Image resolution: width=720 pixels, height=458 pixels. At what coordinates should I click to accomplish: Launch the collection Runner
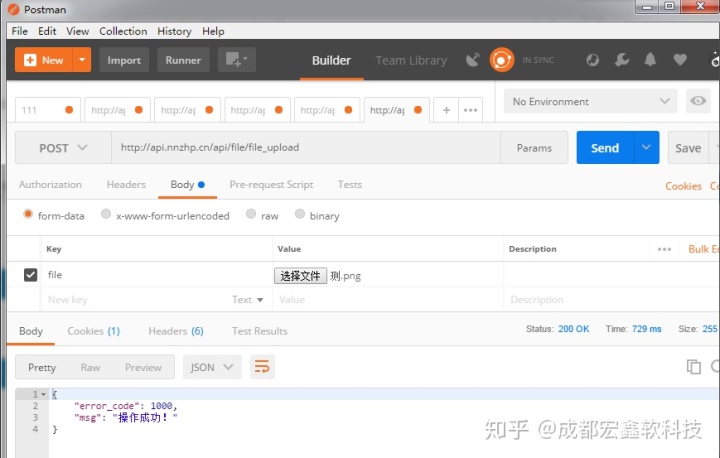pos(183,60)
